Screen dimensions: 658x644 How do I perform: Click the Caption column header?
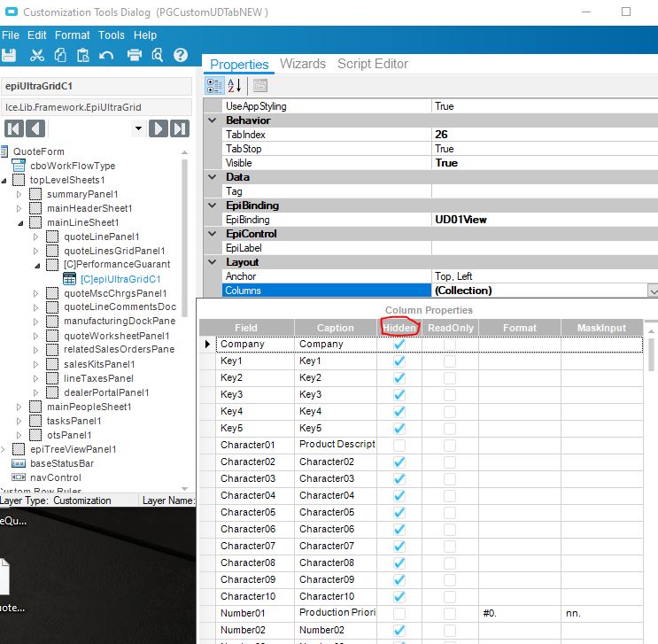point(336,328)
